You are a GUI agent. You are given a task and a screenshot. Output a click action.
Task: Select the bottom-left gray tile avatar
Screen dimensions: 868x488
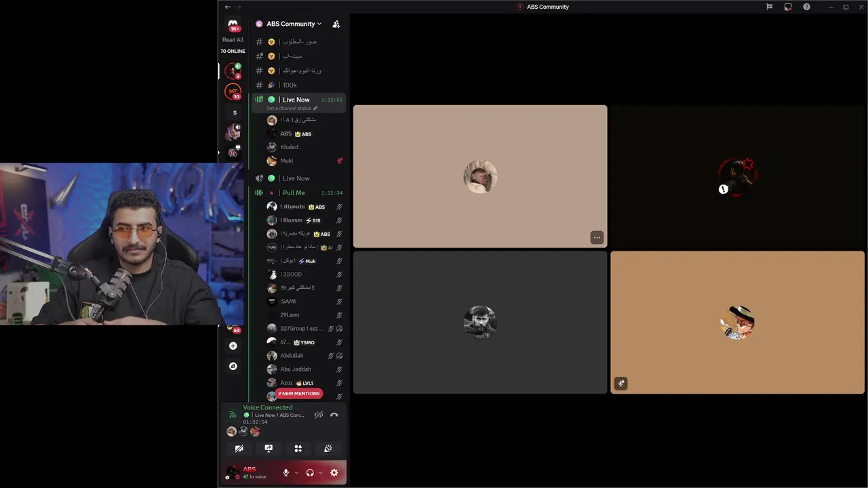tap(480, 322)
